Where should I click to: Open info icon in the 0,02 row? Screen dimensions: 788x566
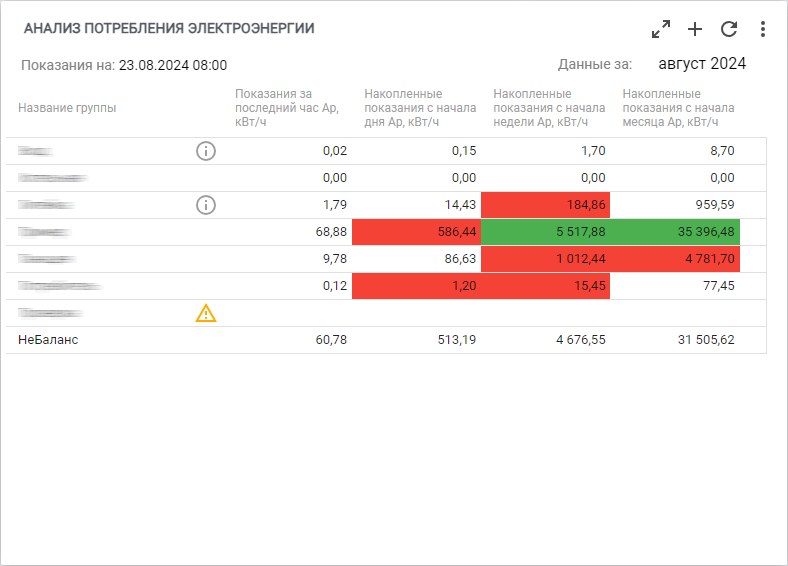[x=206, y=151]
